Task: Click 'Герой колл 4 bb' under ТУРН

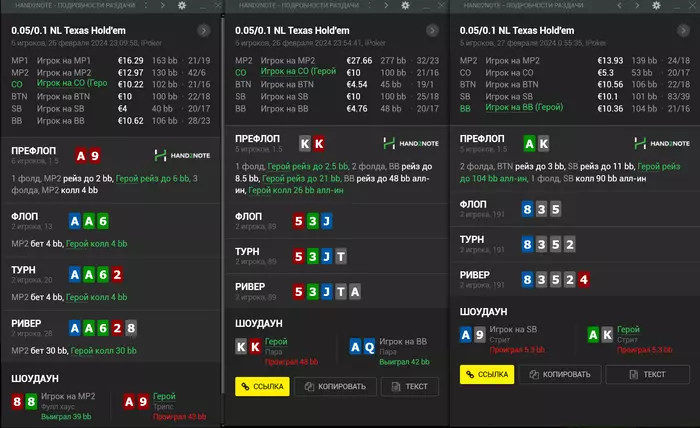Action: pos(96,297)
